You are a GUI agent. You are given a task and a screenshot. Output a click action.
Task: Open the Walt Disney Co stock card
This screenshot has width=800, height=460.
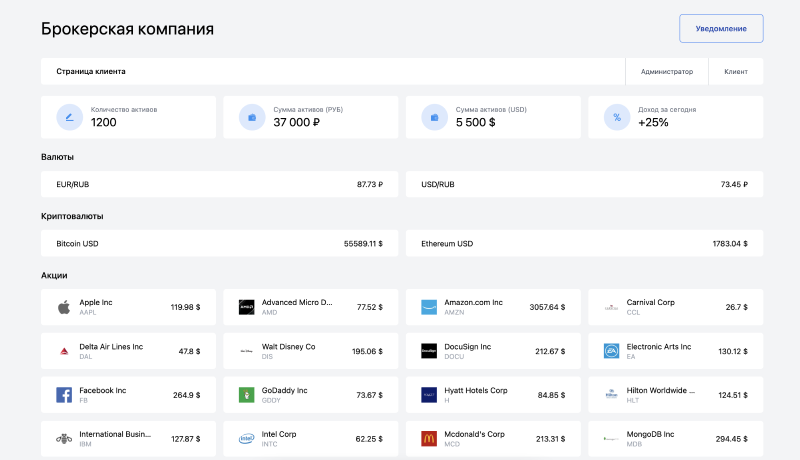click(x=311, y=351)
